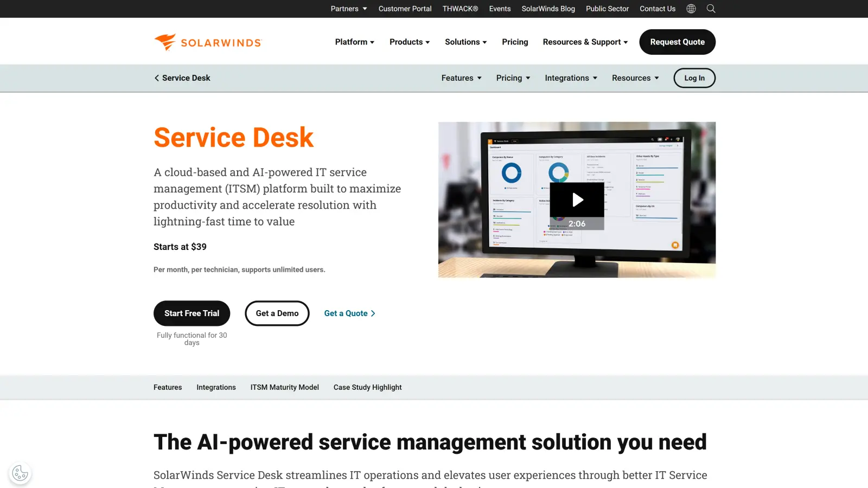
Task: Click 'The AI-powered service management solution' heading
Action: (x=430, y=442)
